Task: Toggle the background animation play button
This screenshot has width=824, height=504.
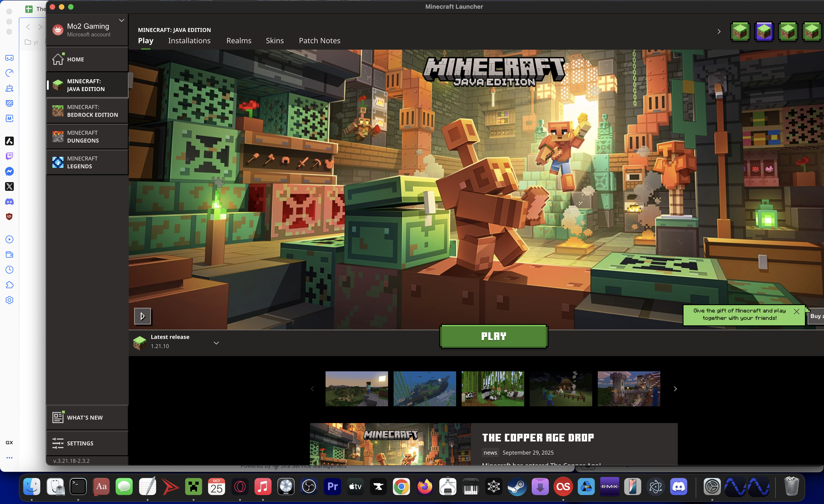Action: [143, 316]
